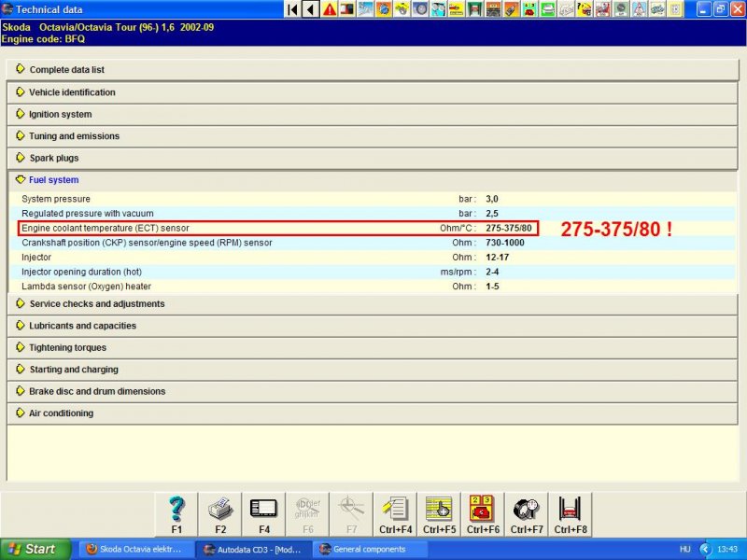Print the page using the F2 printer icon
The width and height of the screenshot is (747, 560).
[x=220, y=515]
